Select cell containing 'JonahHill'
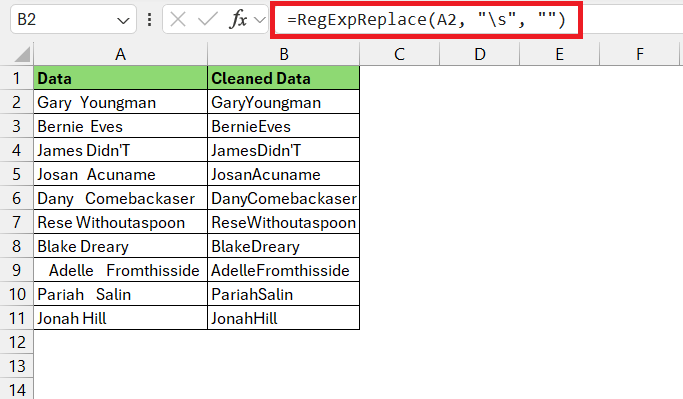 tap(284, 318)
